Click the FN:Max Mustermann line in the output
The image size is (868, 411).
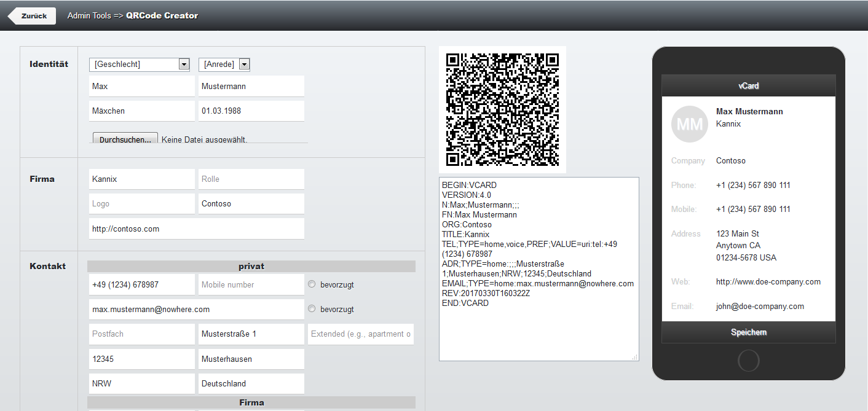click(x=479, y=215)
